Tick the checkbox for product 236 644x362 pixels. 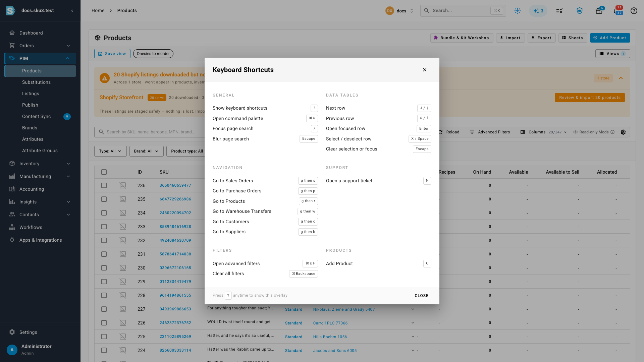coord(104,185)
